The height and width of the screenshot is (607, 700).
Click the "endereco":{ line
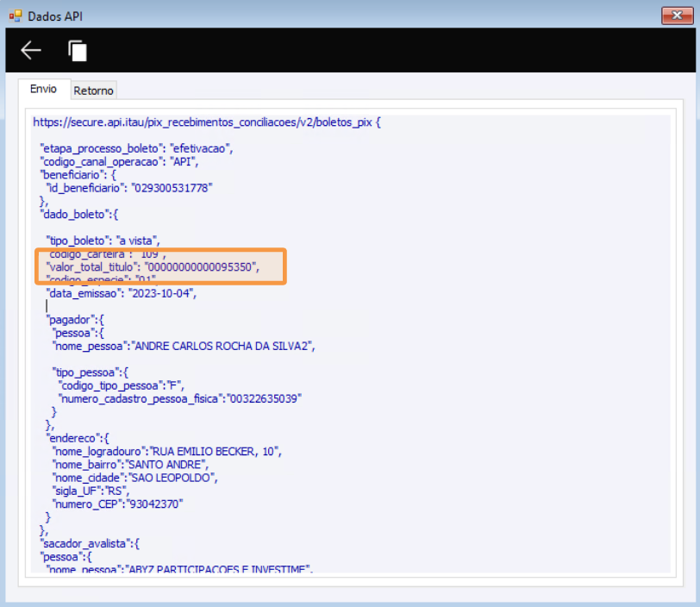(x=78, y=438)
